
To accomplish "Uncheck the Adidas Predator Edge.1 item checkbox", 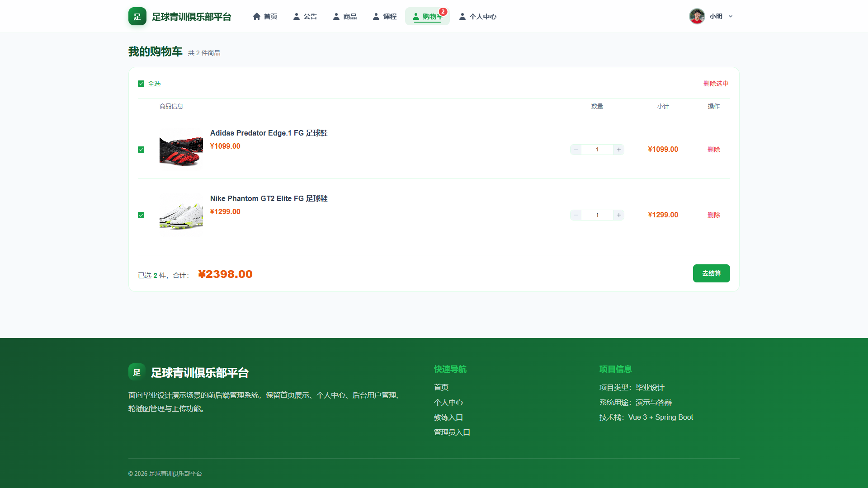I will coord(141,150).
